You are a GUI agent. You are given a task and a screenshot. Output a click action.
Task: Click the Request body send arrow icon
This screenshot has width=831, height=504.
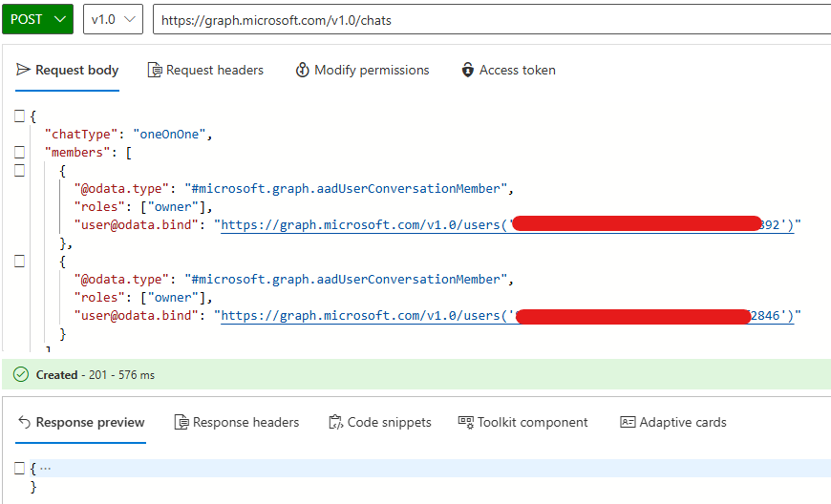[23, 70]
